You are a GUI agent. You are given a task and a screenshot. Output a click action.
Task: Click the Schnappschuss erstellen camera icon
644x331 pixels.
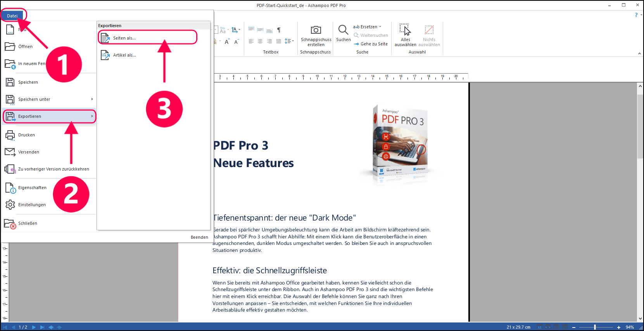tap(316, 30)
